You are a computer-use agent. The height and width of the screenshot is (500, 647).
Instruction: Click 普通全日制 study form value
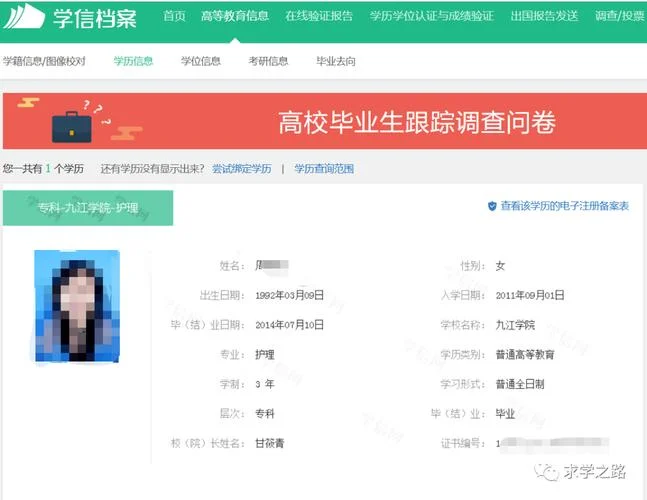point(520,384)
